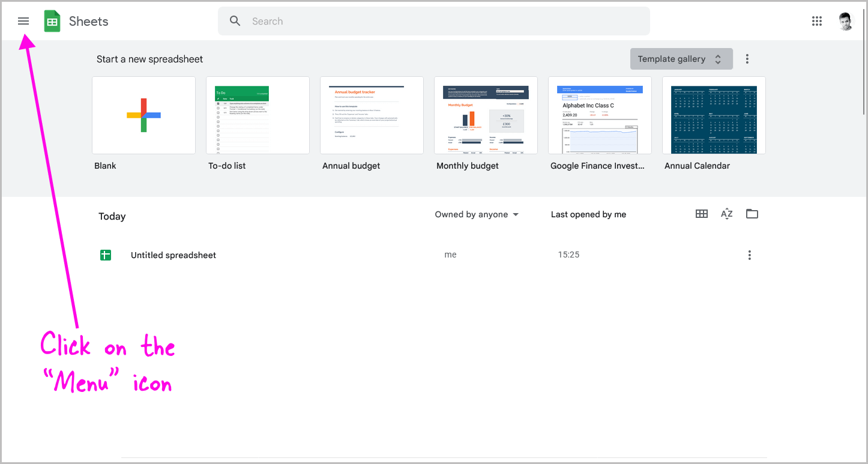Screen dimensions: 868x464
Task: Open more actions for Untitled spreadsheet
Action: tap(749, 255)
